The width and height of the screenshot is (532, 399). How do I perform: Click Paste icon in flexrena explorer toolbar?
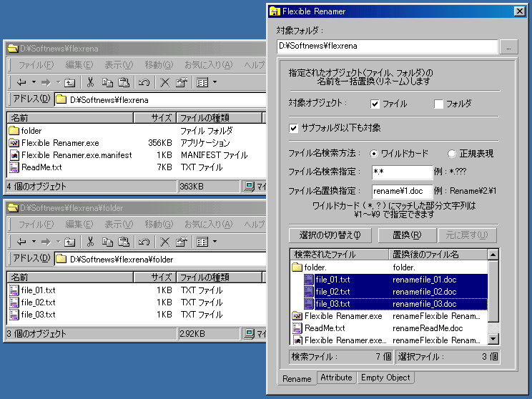click(x=124, y=82)
